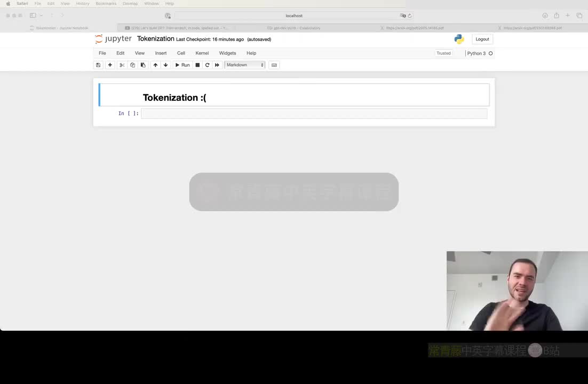The height and width of the screenshot is (384, 588).
Task: Click the Jupyter logo
Action: pyautogui.click(x=113, y=39)
